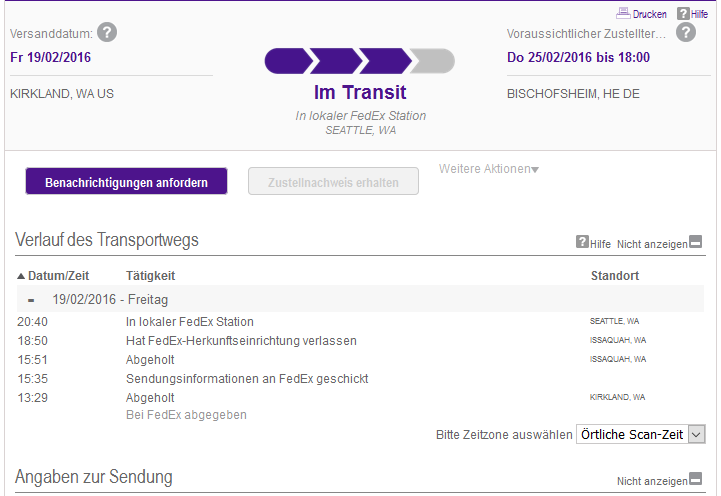
Task: Click the help icon beside Voraussichtlicher Zustelltermin
Action: point(686,33)
